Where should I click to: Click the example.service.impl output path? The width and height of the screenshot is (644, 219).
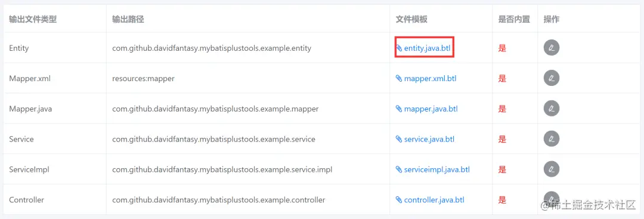point(222,169)
